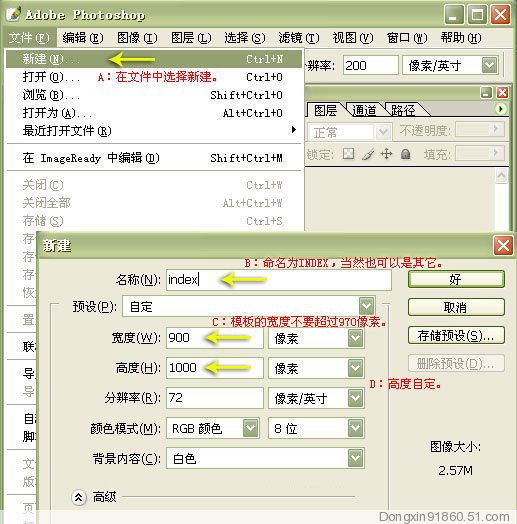Image resolution: width=517 pixels, height=524 pixels.
Task: Click the 名称 name input field
Action: 279,280
